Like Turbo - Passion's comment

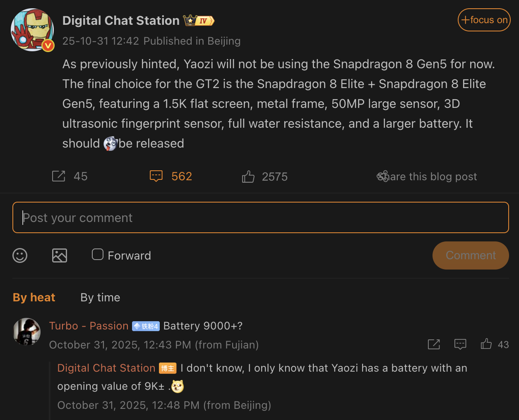(486, 344)
